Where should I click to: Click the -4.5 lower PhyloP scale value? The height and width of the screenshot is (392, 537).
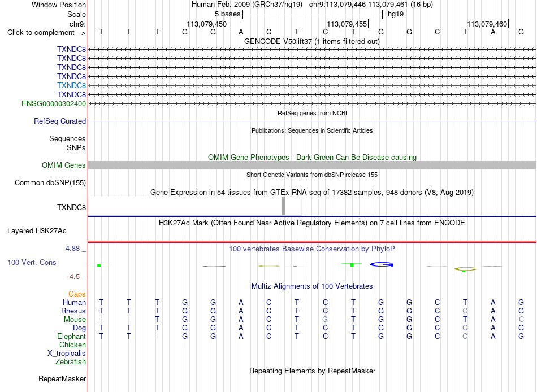coord(73,277)
